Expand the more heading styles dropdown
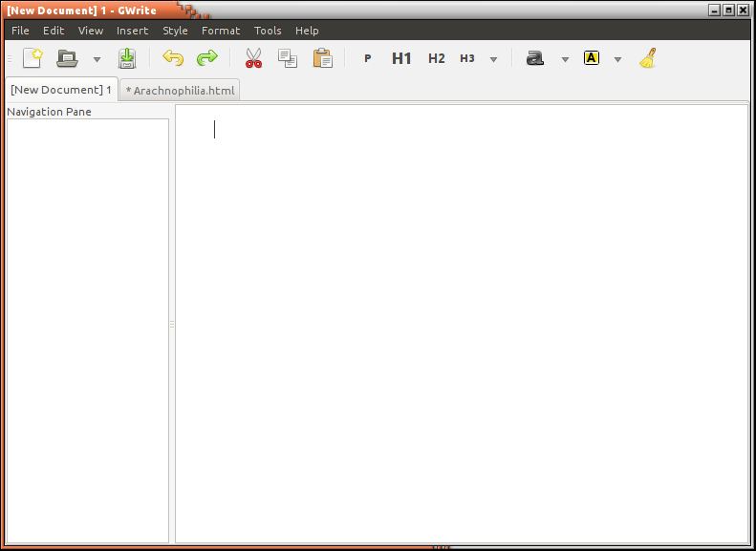 pyautogui.click(x=493, y=59)
